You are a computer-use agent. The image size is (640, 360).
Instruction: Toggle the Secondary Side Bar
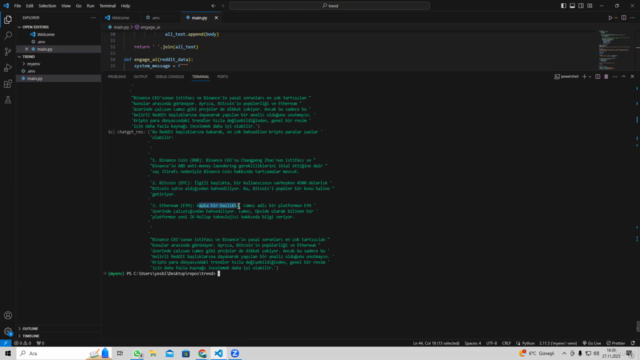(581, 6)
